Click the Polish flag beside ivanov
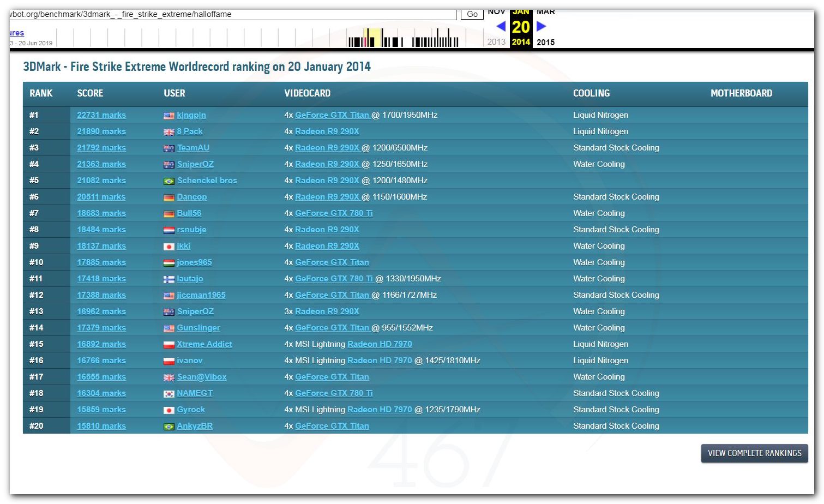824x504 pixels. (x=169, y=361)
